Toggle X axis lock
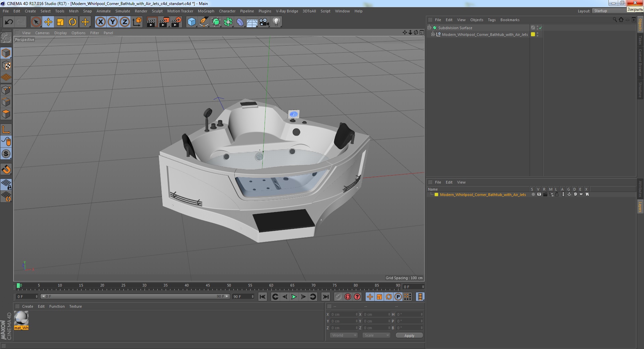 100,22
